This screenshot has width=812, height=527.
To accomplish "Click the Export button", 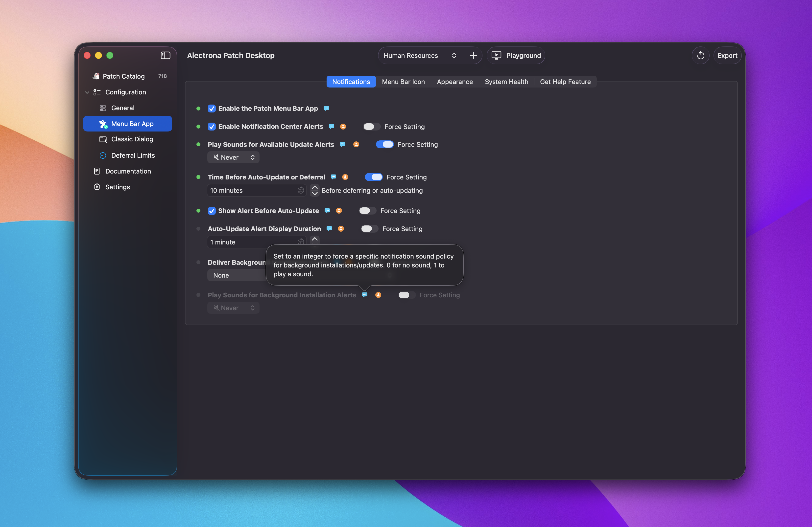I will tap(727, 55).
